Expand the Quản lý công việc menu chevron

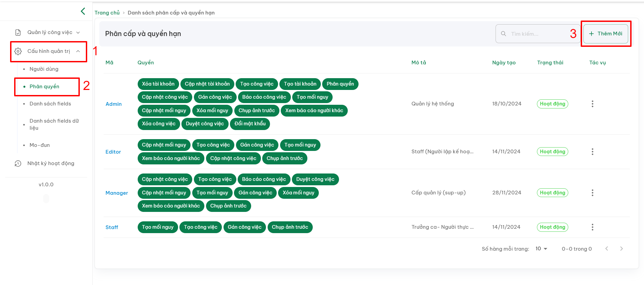click(78, 33)
